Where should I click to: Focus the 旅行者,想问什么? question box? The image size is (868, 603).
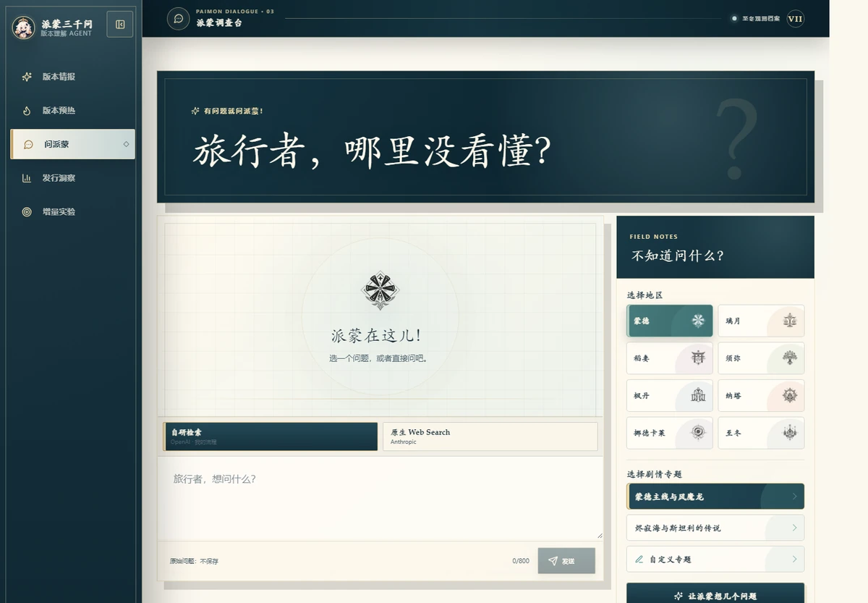[380, 498]
